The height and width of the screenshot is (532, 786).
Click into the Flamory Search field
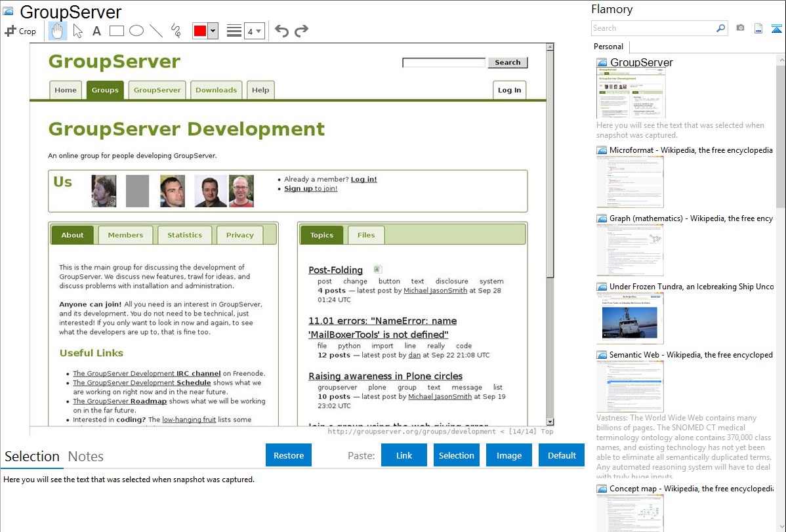(653, 28)
